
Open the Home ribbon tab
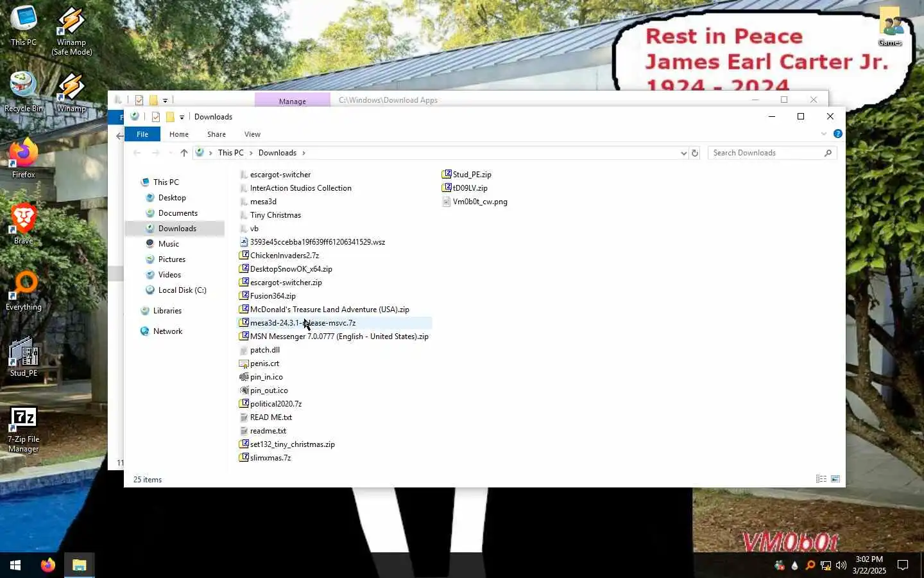point(179,134)
